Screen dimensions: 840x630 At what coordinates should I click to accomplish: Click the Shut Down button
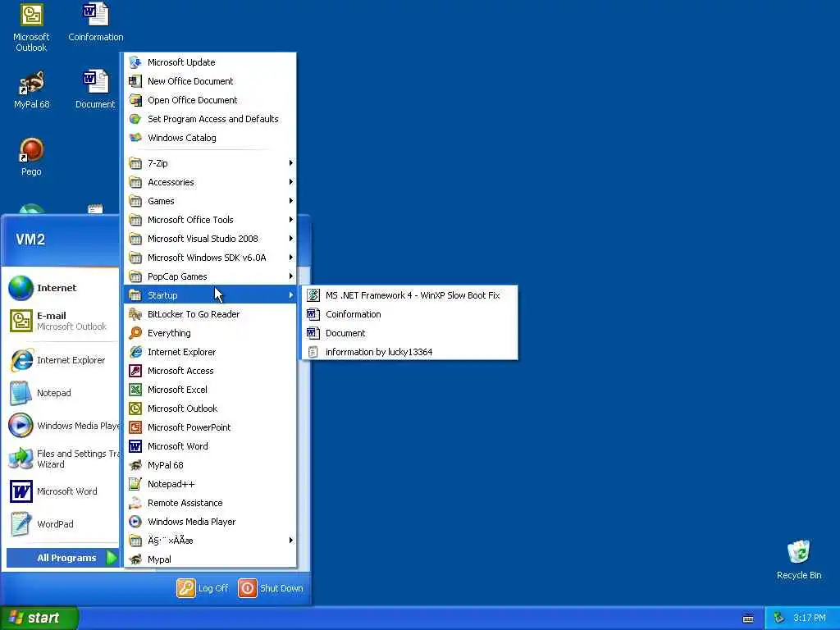pos(271,588)
